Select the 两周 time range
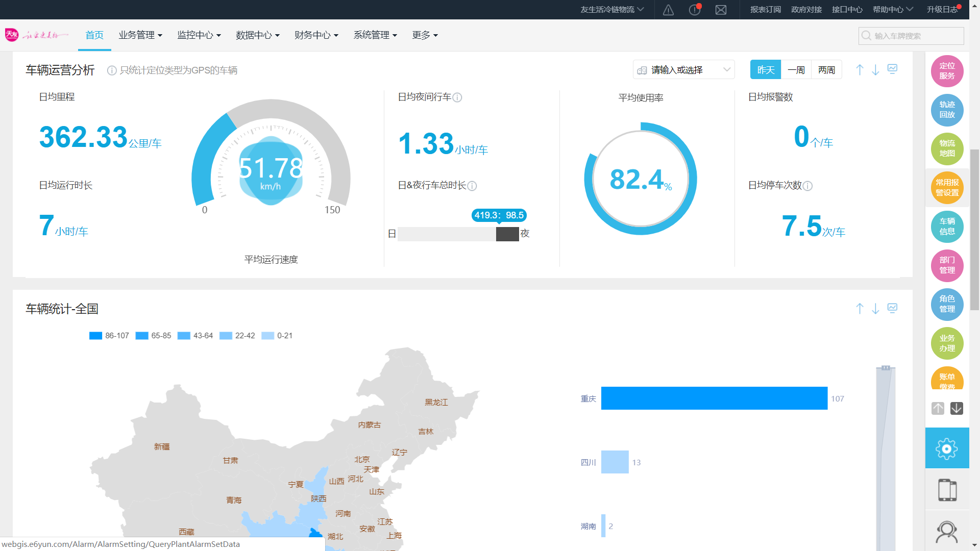Screen dimensions: 980x551 point(826,70)
